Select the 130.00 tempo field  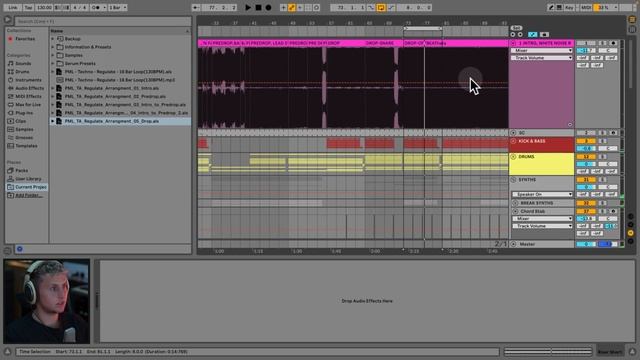(44, 7)
